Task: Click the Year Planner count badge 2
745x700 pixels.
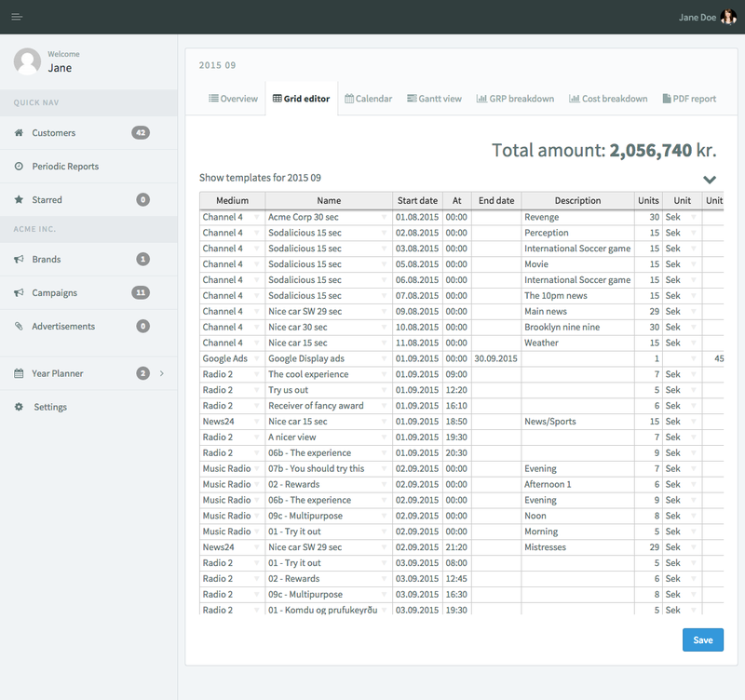Action: (143, 373)
